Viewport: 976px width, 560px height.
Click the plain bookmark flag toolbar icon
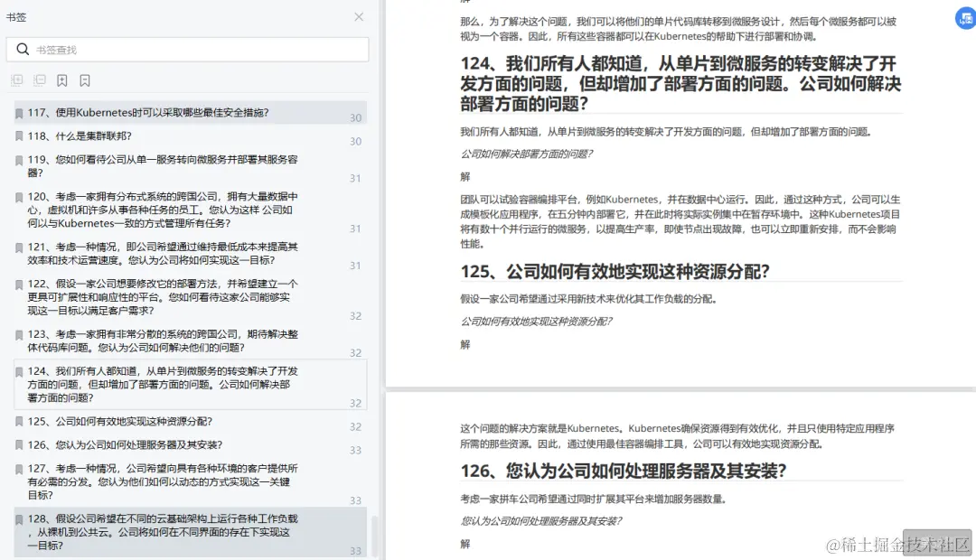85,80
